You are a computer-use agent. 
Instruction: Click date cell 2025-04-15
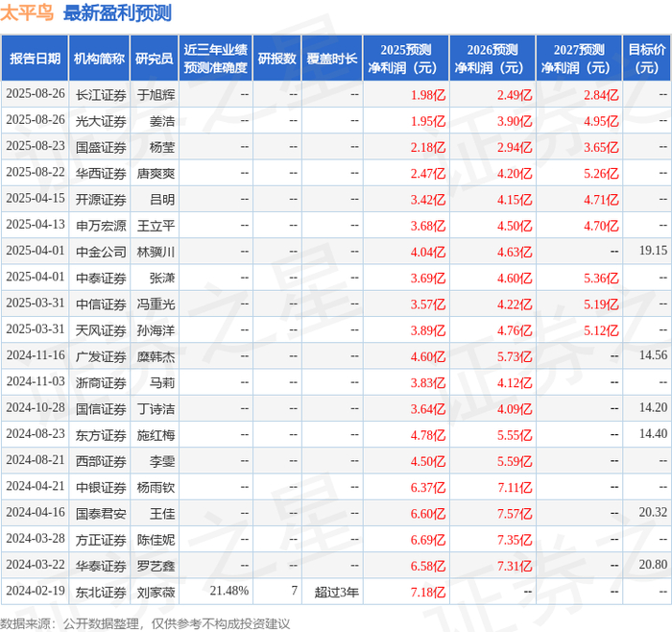coord(36,198)
